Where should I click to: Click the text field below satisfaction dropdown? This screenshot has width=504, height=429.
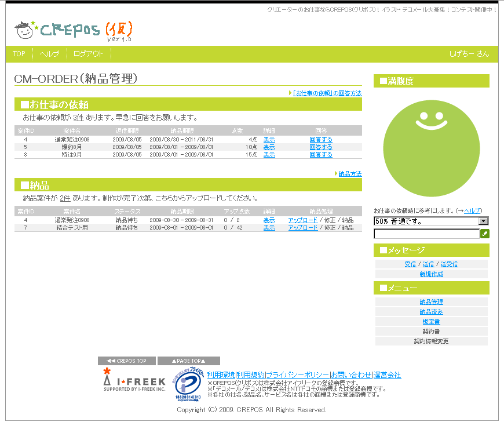[x=426, y=234]
